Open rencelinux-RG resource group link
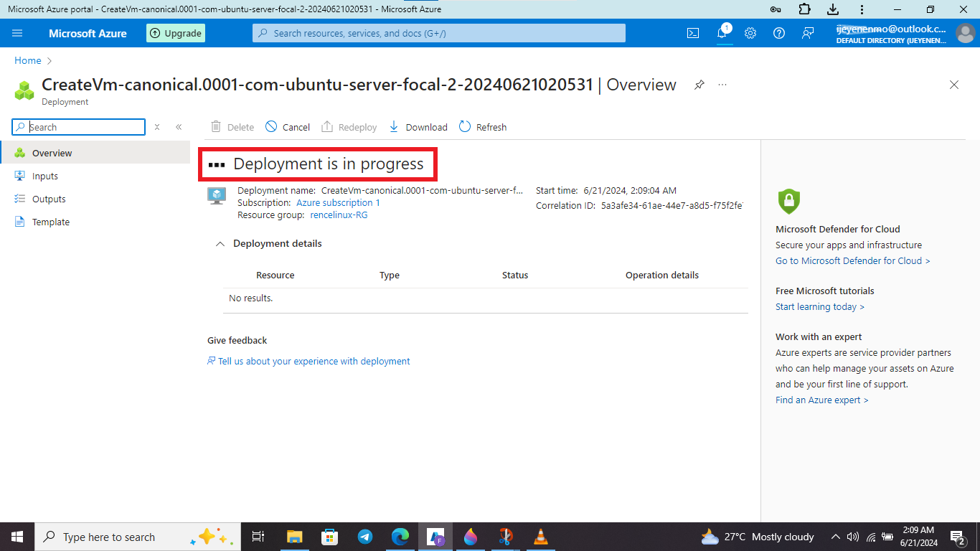The width and height of the screenshot is (980, 551). tap(339, 215)
